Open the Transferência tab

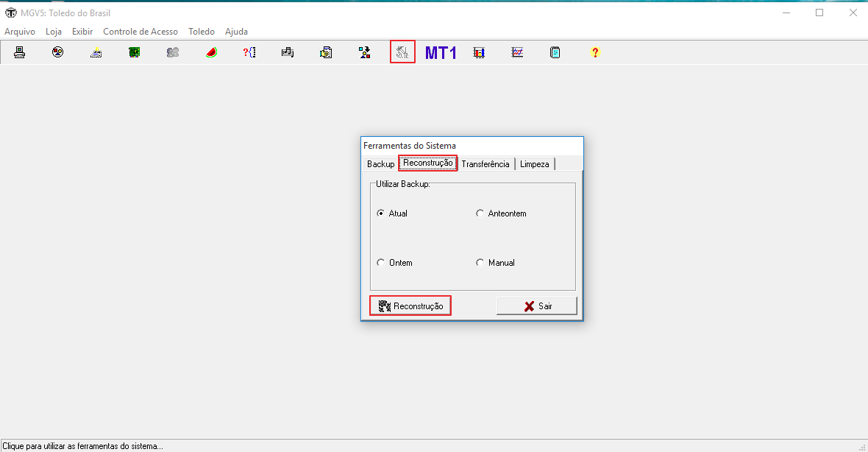pyautogui.click(x=485, y=164)
